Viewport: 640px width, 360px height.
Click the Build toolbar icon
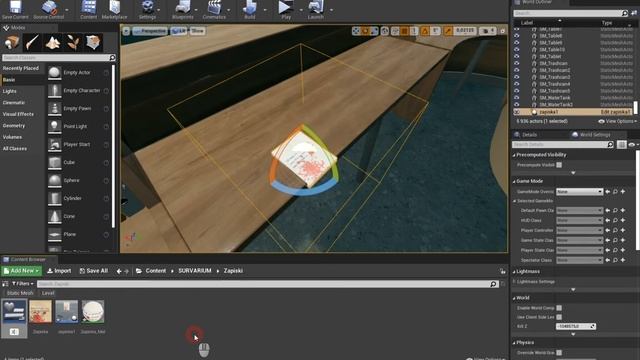[x=249, y=8]
